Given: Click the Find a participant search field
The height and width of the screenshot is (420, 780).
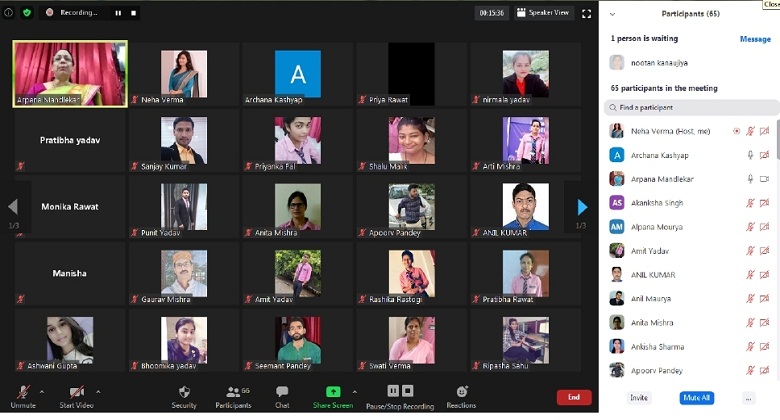Looking at the screenshot, I should point(692,107).
